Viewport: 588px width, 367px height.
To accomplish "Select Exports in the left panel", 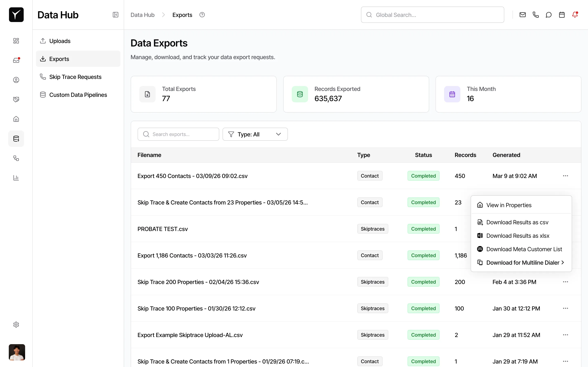I will tap(59, 59).
